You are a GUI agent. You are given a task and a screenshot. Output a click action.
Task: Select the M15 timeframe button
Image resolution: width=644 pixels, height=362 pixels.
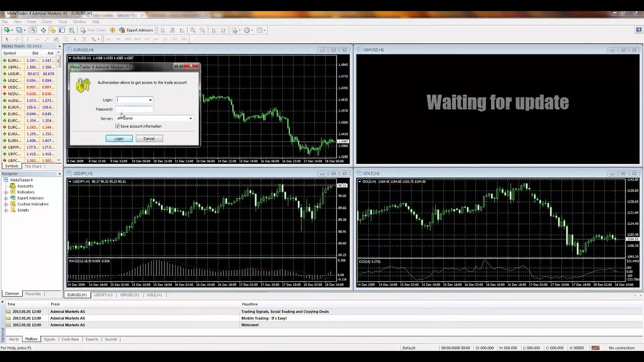[x=128, y=39]
